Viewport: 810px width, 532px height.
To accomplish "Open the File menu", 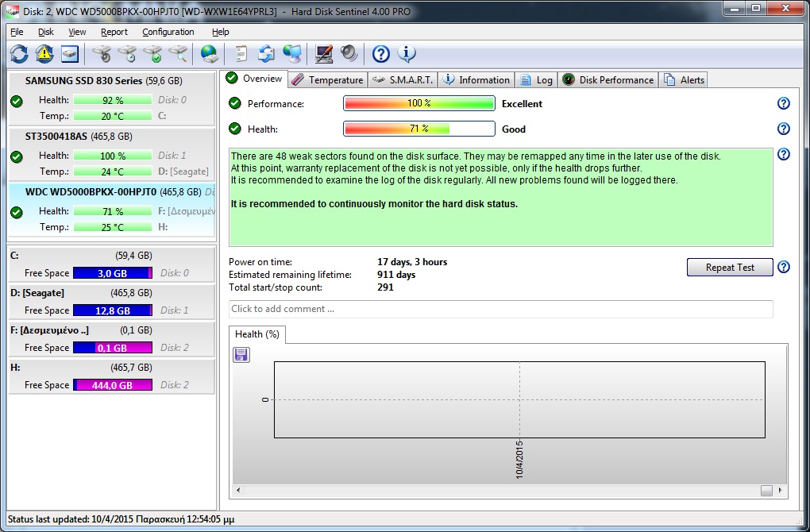I will pyautogui.click(x=17, y=32).
